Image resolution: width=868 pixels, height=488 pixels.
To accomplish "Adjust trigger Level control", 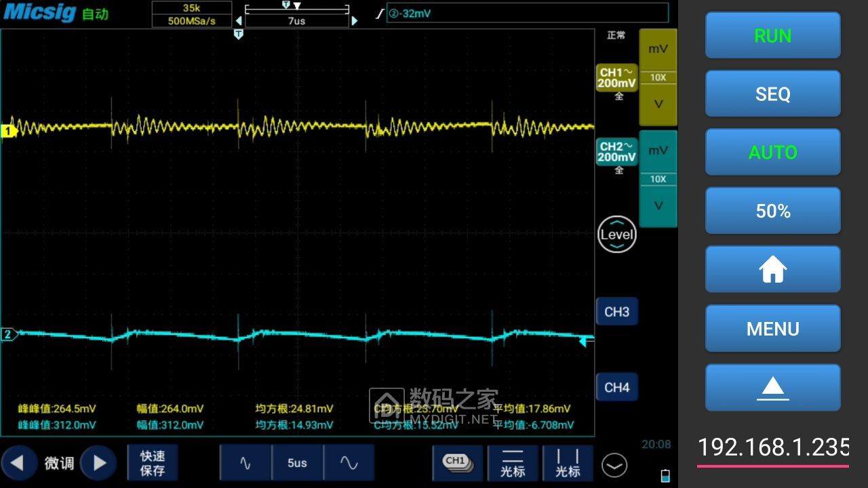I will (x=616, y=235).
